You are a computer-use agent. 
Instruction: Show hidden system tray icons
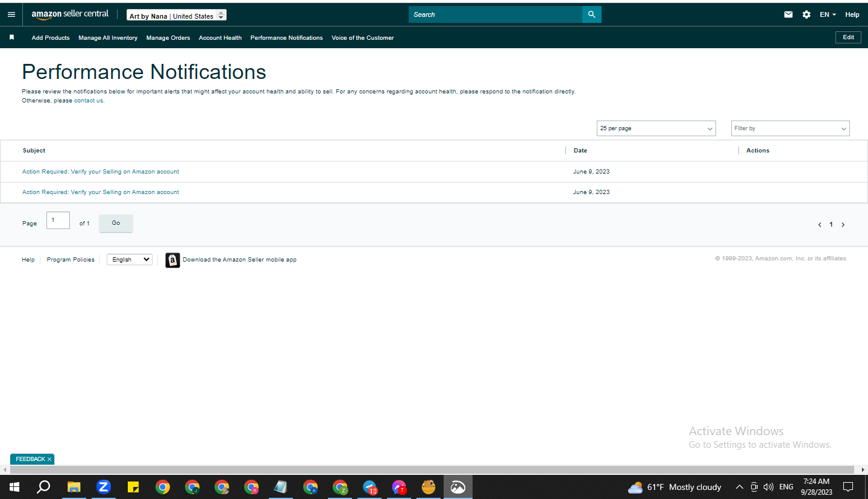pos(739,487)
